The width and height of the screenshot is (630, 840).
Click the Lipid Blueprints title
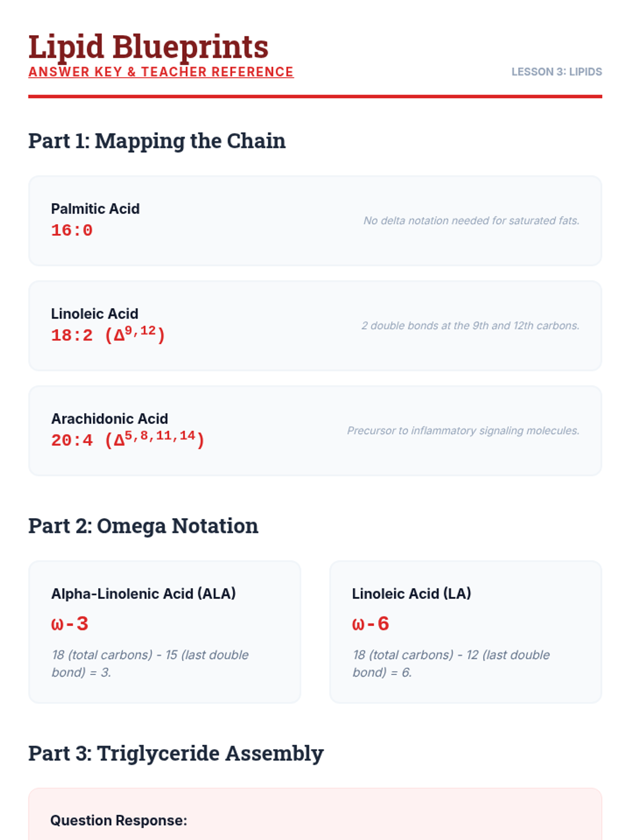[x=148, y=47]
